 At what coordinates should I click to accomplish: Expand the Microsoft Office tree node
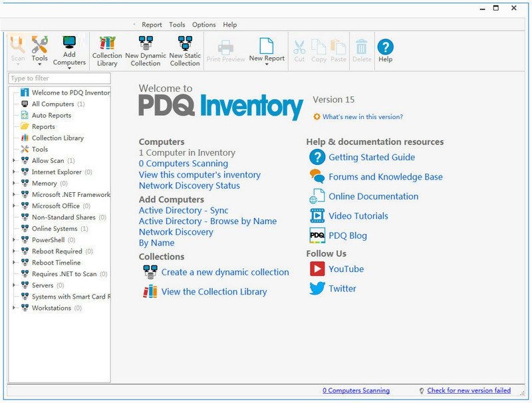[13, 206]
